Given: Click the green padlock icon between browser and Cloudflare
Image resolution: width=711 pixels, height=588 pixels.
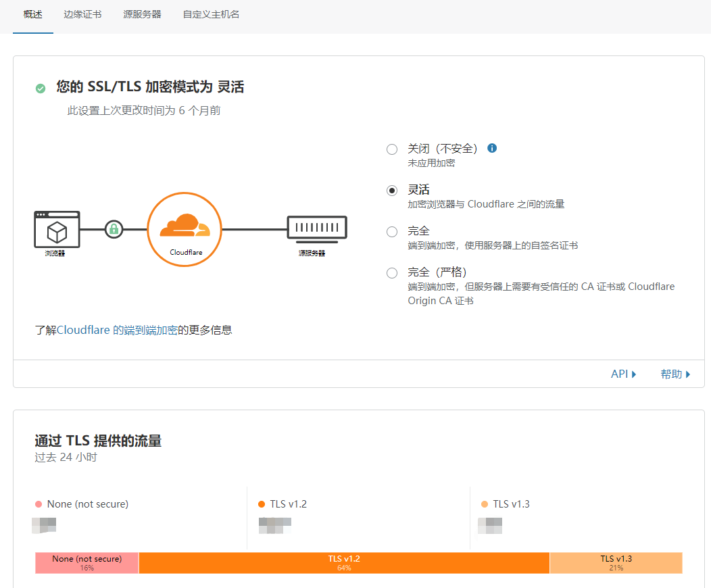Looking at the screenshot, I should coord(114,230).
